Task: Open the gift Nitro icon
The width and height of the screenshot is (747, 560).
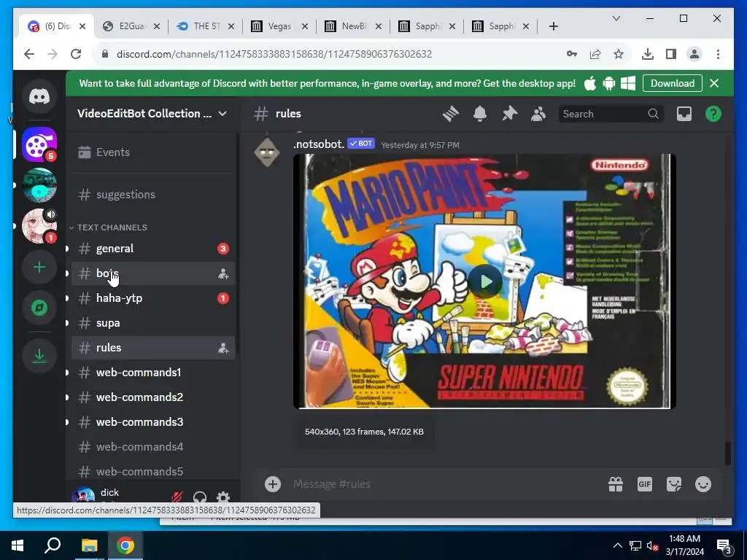Action: (x=616, y=484)
